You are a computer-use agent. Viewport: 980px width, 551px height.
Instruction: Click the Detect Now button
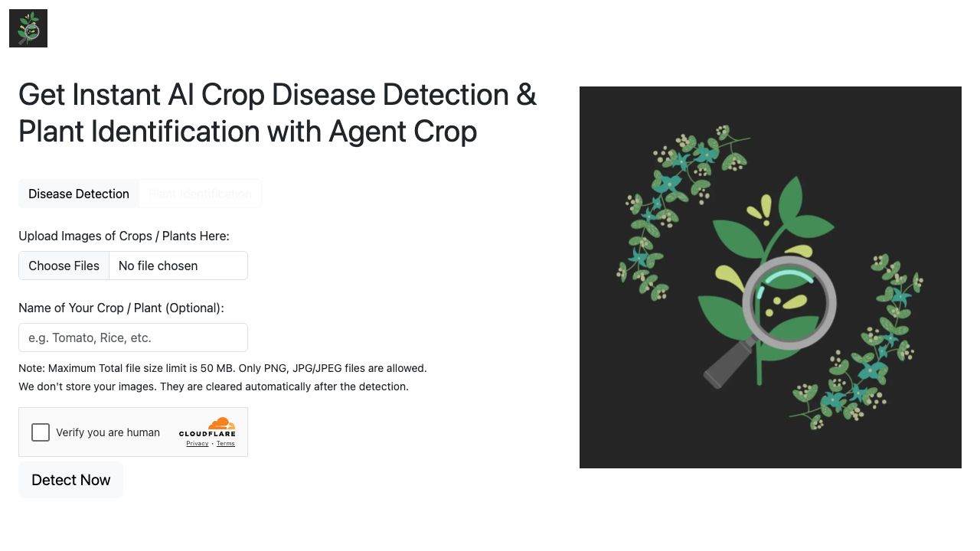click(70, 480)
